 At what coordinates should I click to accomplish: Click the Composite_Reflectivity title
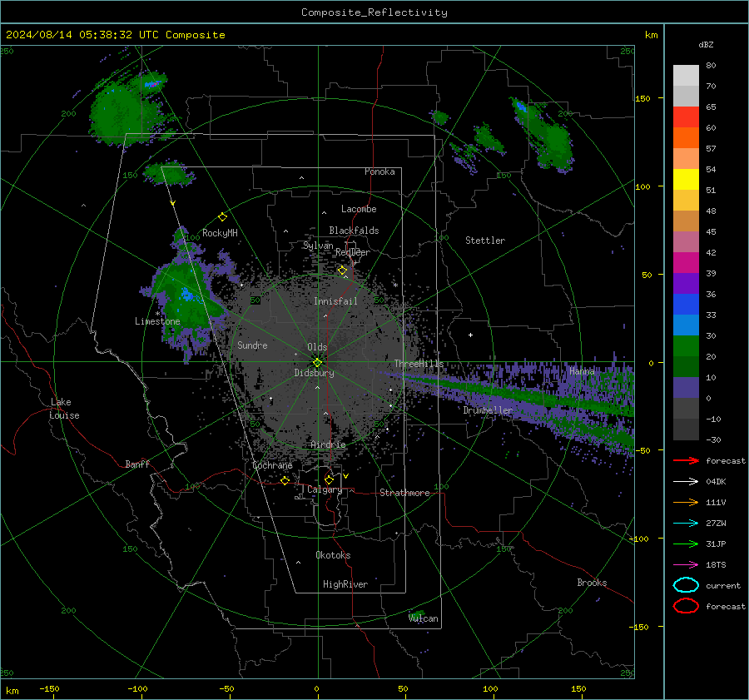[x=374, y=12]
